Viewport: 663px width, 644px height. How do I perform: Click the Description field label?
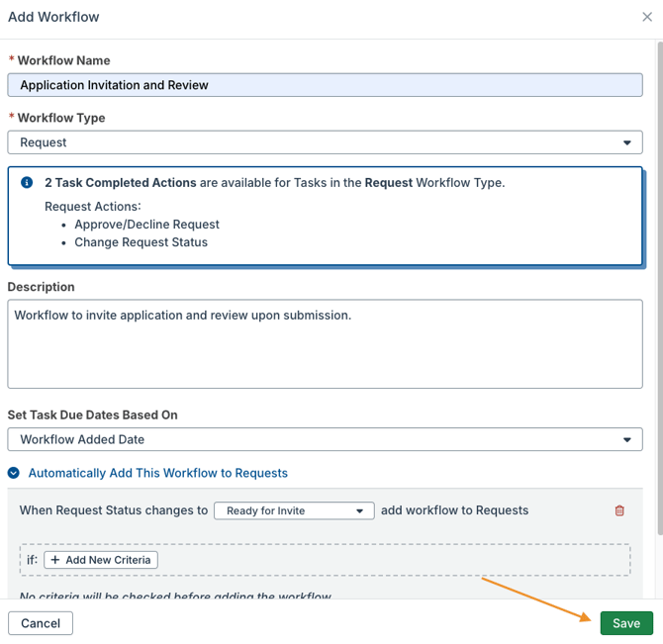pyautogui.click(x=42, y=287)
